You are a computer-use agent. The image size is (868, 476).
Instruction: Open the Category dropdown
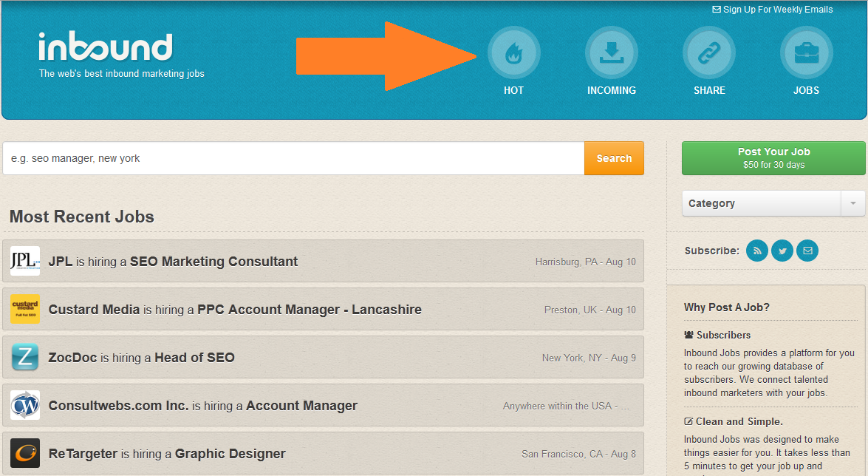[x=773, y=203]
